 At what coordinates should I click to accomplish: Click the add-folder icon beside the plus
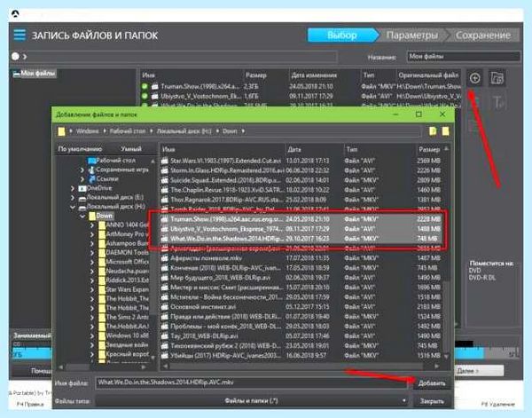click(497, 78)
